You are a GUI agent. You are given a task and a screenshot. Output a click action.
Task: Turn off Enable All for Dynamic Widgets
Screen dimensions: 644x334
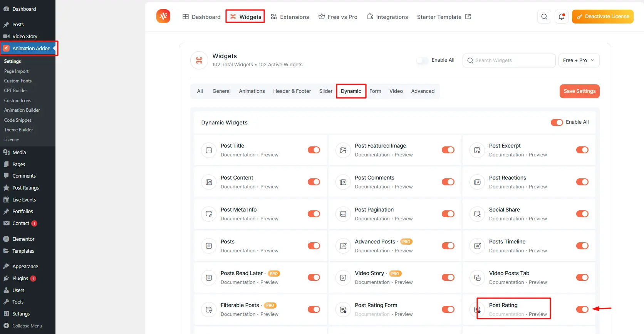[557, 123]
